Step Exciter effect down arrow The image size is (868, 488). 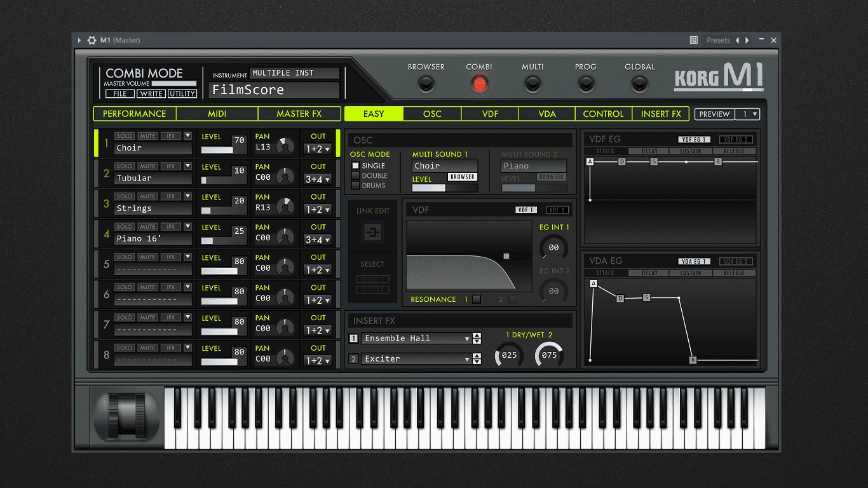coord(477,362)
